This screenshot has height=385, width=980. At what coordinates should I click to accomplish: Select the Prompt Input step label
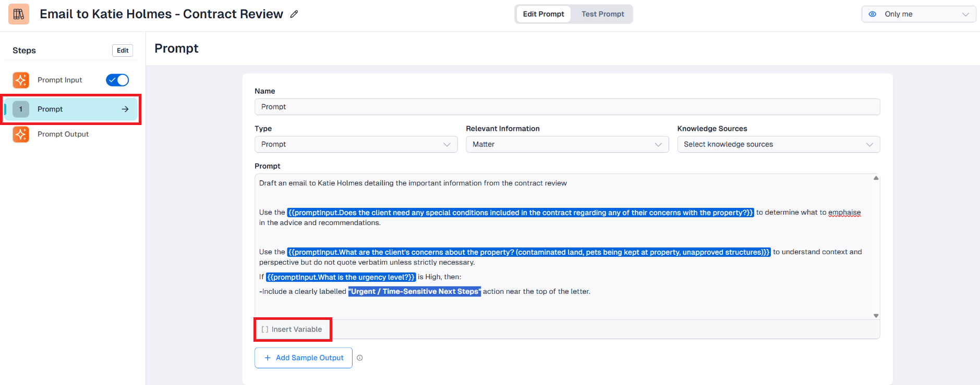(x=60, y=80)
